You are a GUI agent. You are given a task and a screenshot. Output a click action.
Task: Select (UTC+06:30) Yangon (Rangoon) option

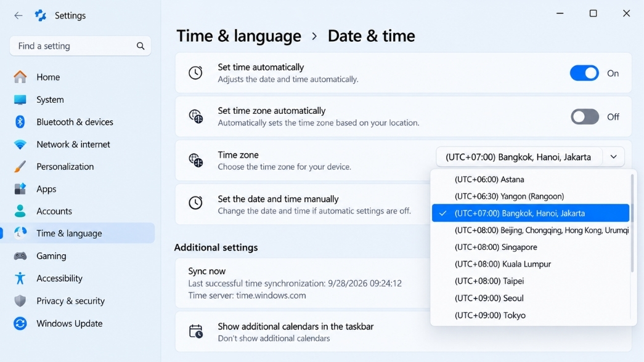tap(530, 196)
